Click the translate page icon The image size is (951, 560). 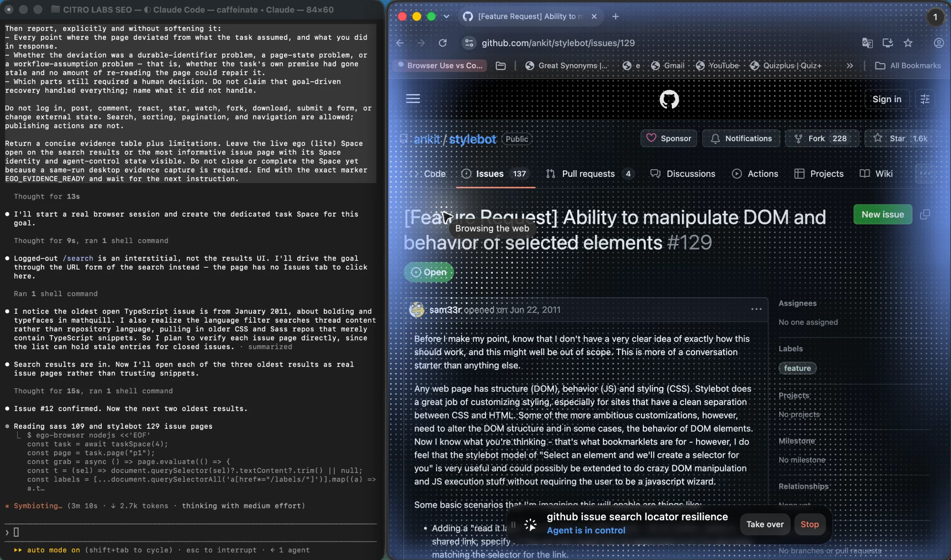point(867,43)
